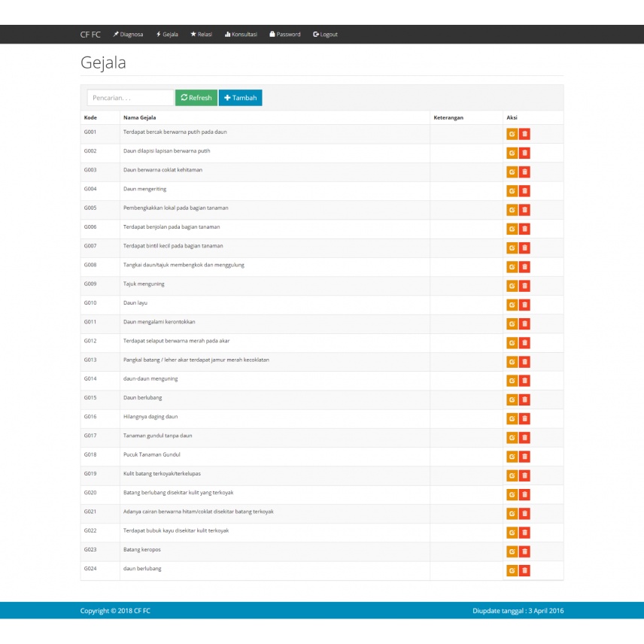Edit the G022 bubuk kayu entry
644x644 pixels.
click(x=512, y=533)
